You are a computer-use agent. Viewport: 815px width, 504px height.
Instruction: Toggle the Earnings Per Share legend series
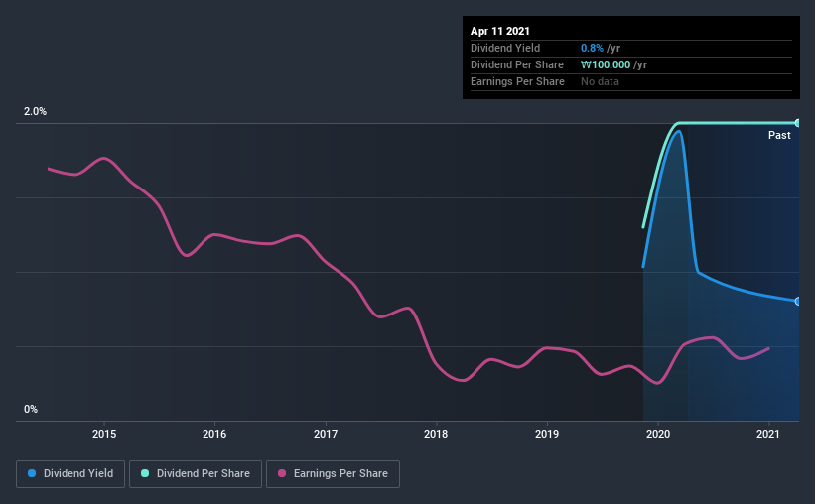point(333,474)
